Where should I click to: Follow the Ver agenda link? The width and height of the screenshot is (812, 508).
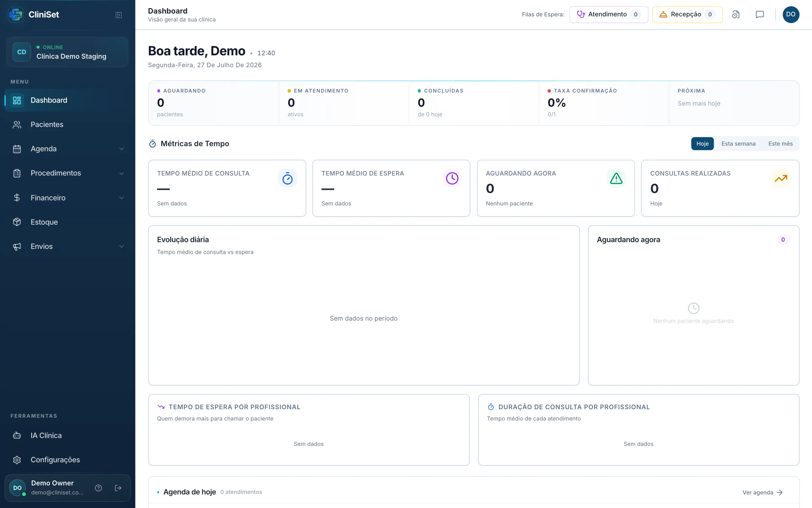pos(763,492)
